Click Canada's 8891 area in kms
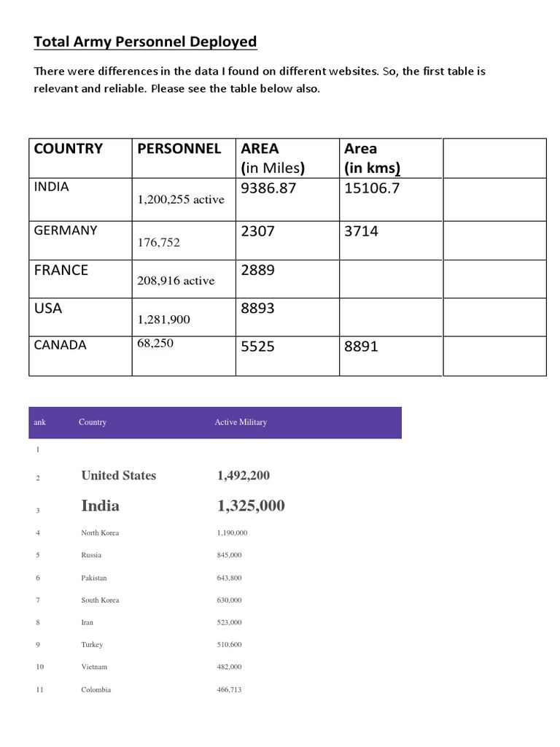Screen dimensions: 560x747 [362, 347]
